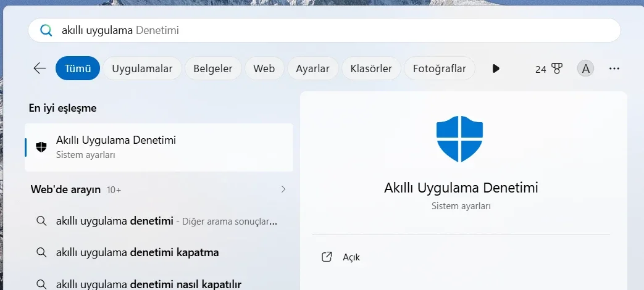Image resolution: width=644 pixels, height=290 pixels.
Task: Click Akıllı Uygulama Denetimi title in preview pane
Action: [x=461, y=188]
